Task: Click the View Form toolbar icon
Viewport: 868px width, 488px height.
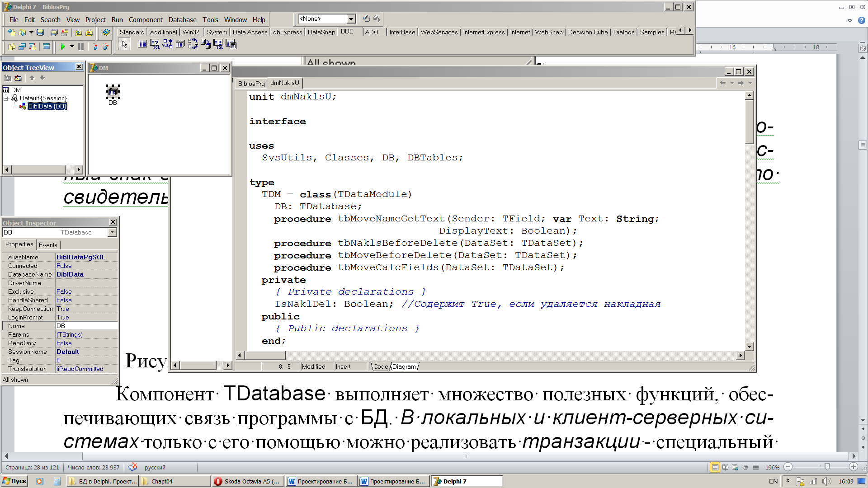Action: click(x=22, y=47)
